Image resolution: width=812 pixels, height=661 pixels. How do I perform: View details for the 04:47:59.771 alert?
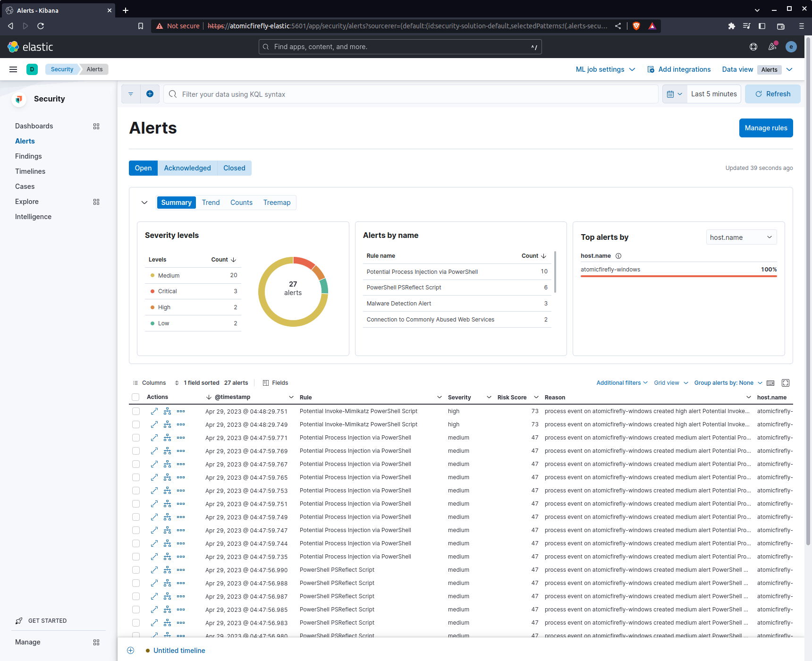coord(154,438)
